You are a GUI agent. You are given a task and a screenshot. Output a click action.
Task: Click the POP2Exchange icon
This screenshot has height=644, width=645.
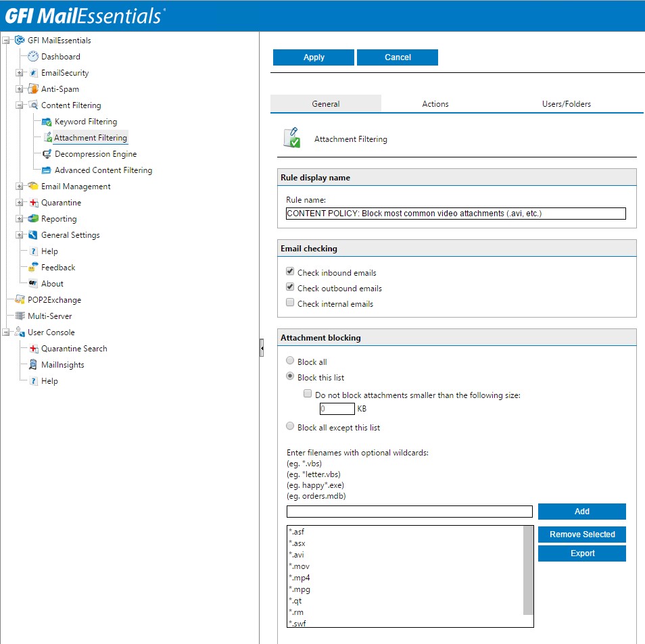[x=20, y=300]
